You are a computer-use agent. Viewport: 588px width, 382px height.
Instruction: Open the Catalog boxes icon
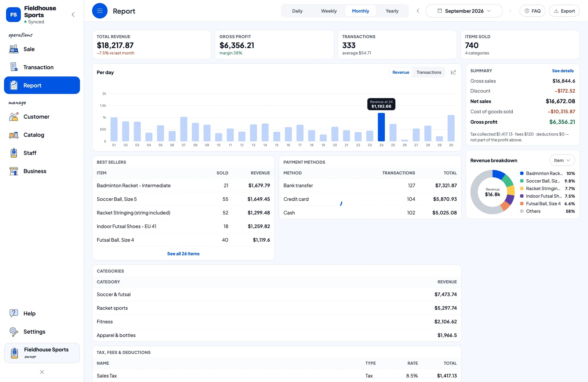[13, 135]
